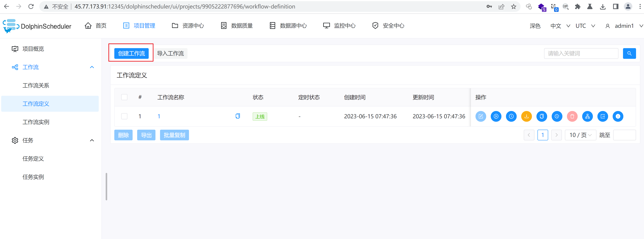Check the checkbox for workflow row 1
The image size is (644, 239).
124,116
